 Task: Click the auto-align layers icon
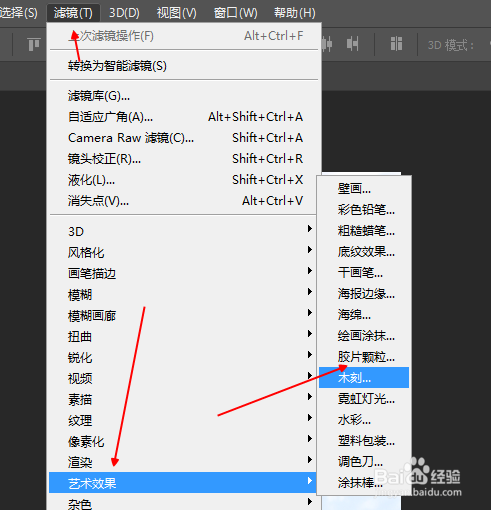click(x=396, y=44)
